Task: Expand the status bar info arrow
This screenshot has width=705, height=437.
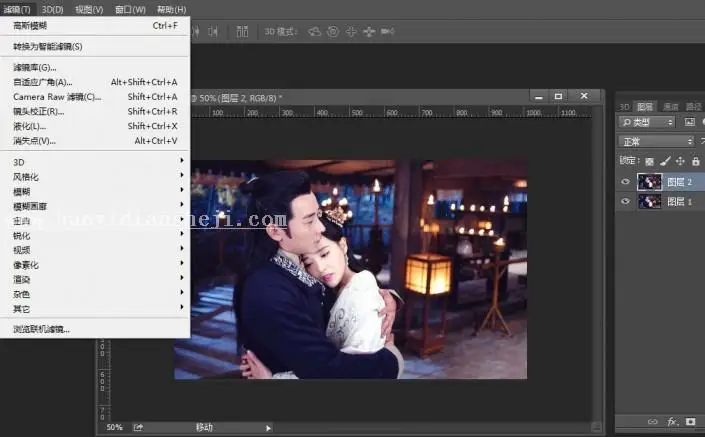Action: 268,428
